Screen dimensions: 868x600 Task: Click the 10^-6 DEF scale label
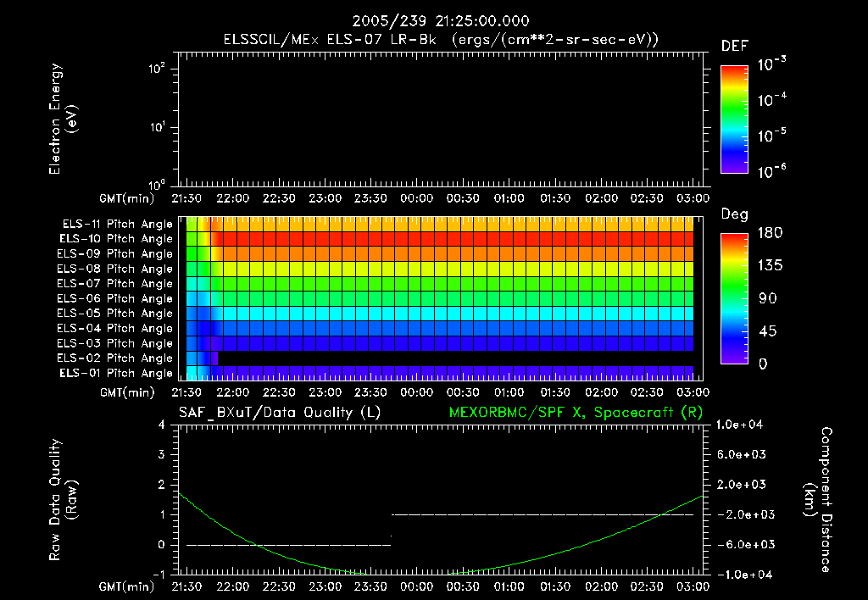(771, 171)
